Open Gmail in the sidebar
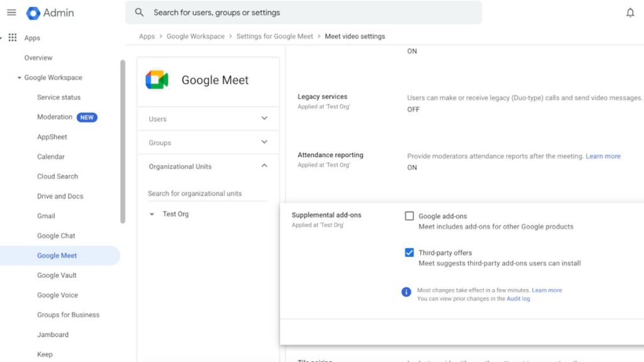Screen dimensions: 644x362 46,216
